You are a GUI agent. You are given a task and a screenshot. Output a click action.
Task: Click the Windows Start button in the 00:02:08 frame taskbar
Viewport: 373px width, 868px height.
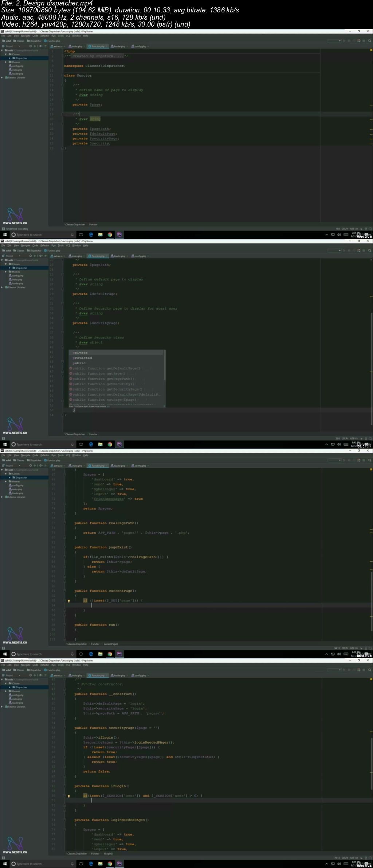tap(5, 235)
